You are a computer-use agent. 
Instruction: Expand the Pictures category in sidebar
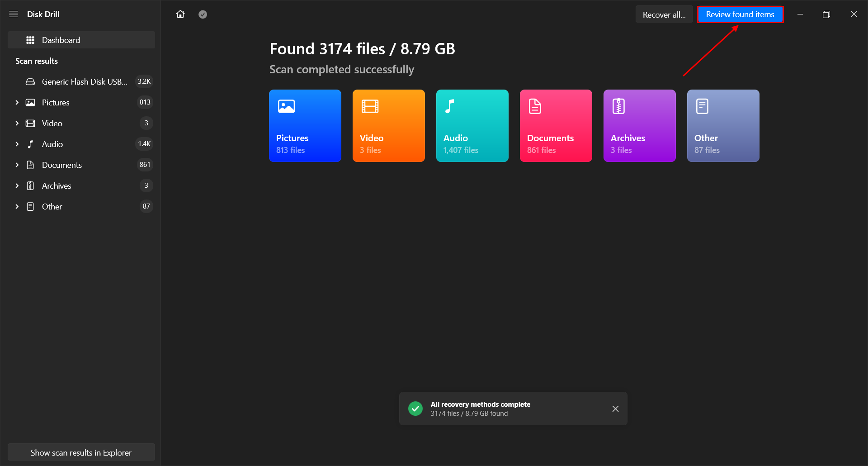(17, 102)
